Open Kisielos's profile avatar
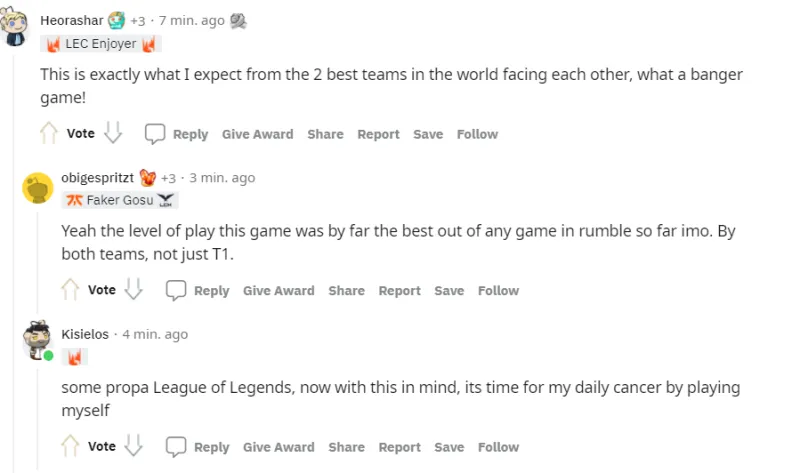Viewport: 800px width, 473px height. pyautogui.click(x=38, y=342)
